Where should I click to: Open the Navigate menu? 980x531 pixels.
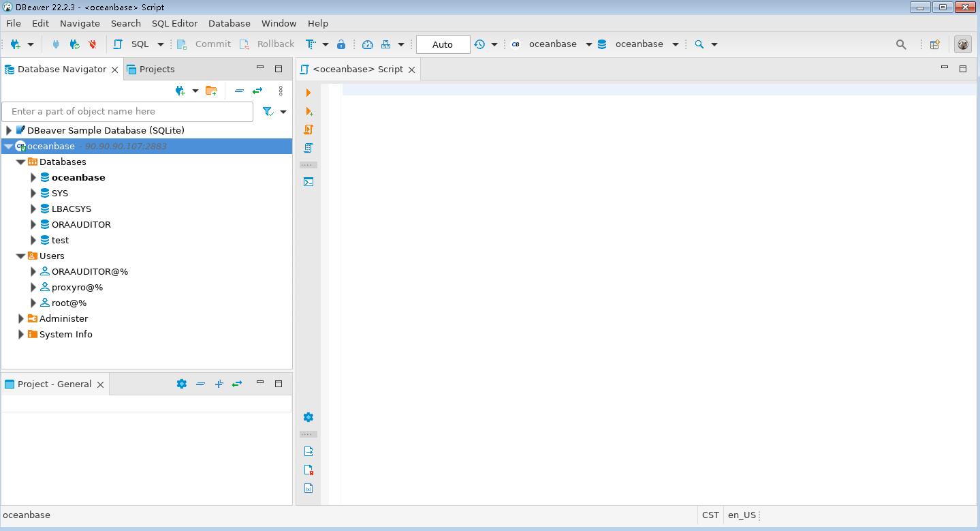click(80, 23)
